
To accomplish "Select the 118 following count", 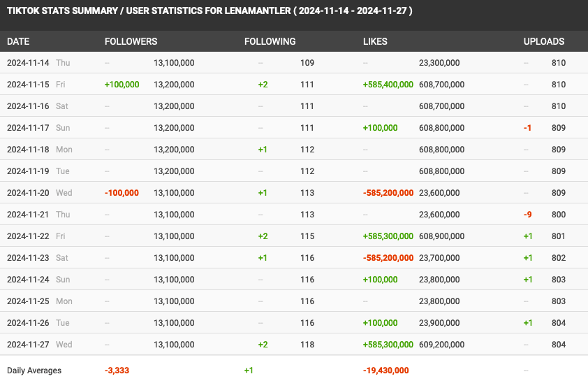I will 307,345.
